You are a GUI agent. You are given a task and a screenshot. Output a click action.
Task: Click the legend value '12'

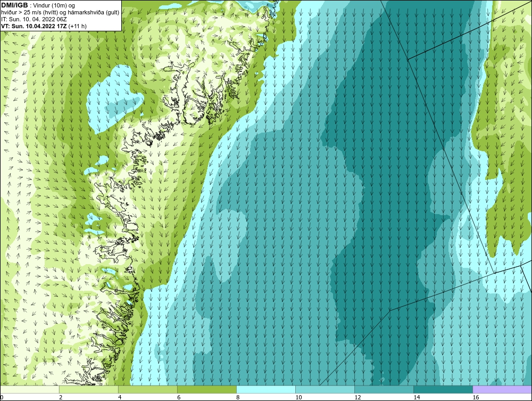tap(358, 397)
